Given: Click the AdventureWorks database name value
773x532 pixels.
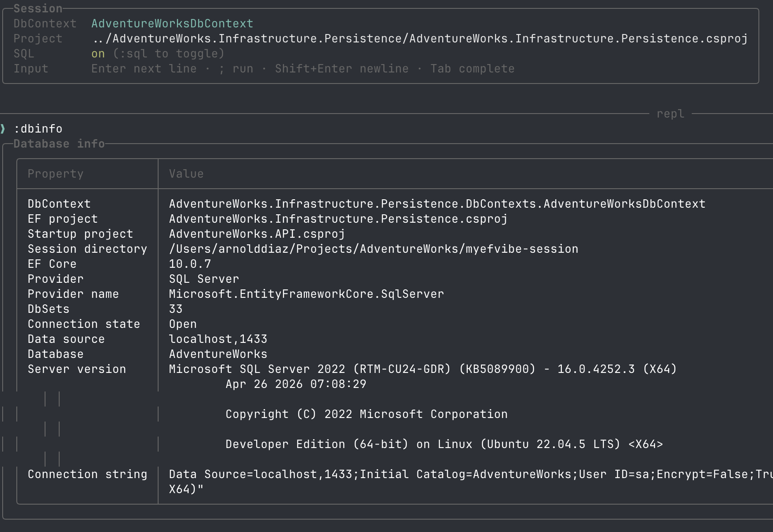Looking at the screenshot, I should (218, 354).
